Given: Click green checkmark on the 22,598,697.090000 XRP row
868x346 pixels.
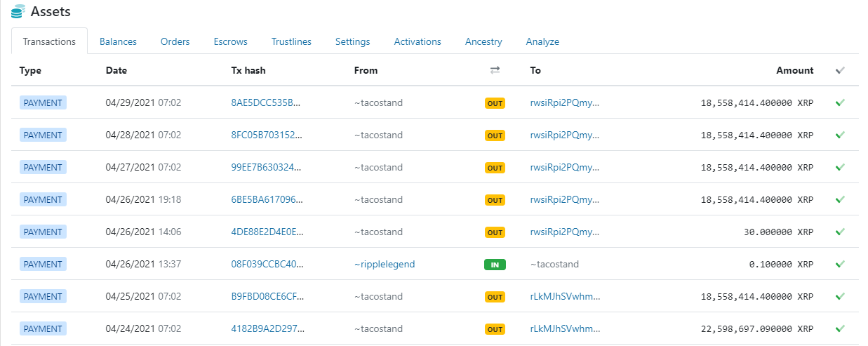Looking at the screenshot, I should click(x=840, y=328).
